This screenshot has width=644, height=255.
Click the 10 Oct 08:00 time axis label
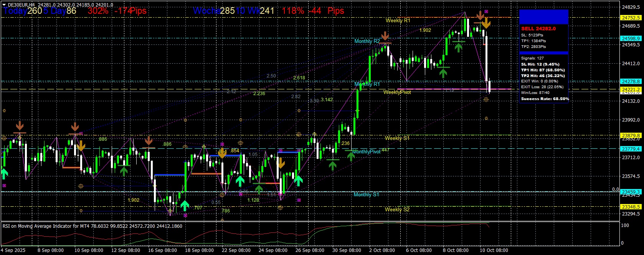pos(494,250)
